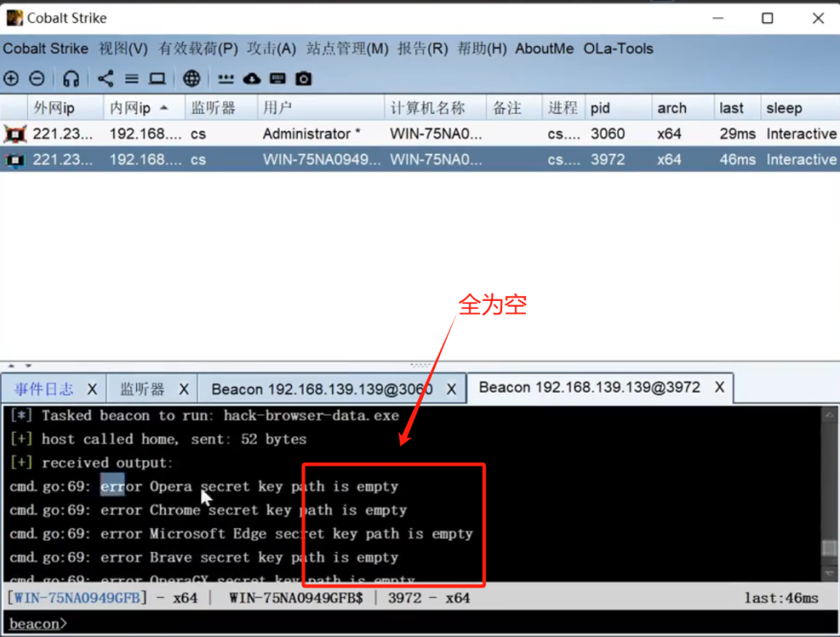Close the Beacon @3972 tab

[719, 388]
